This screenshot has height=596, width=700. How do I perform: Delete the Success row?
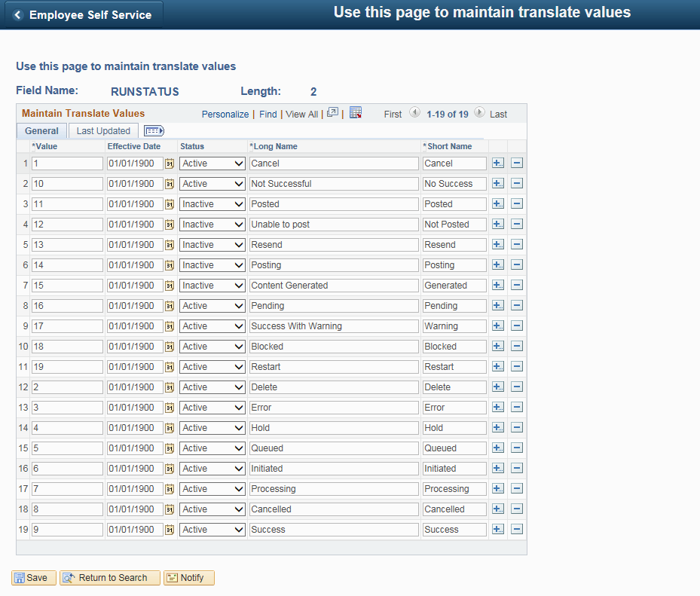pyautogui.click(x=516, y=530)
